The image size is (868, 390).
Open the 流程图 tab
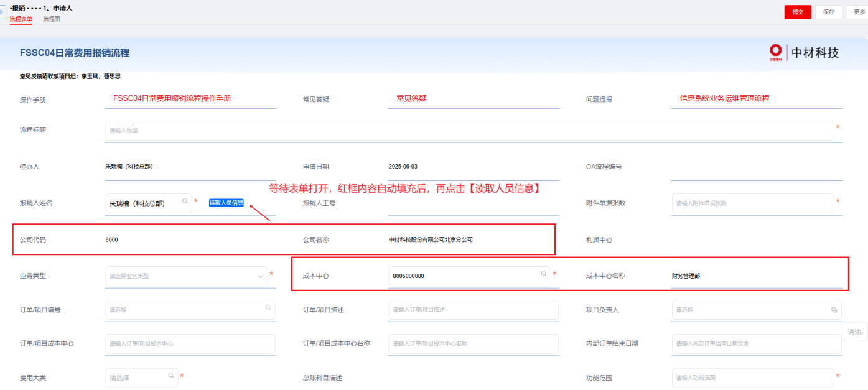pyautogui.click(x=52, y=19)
